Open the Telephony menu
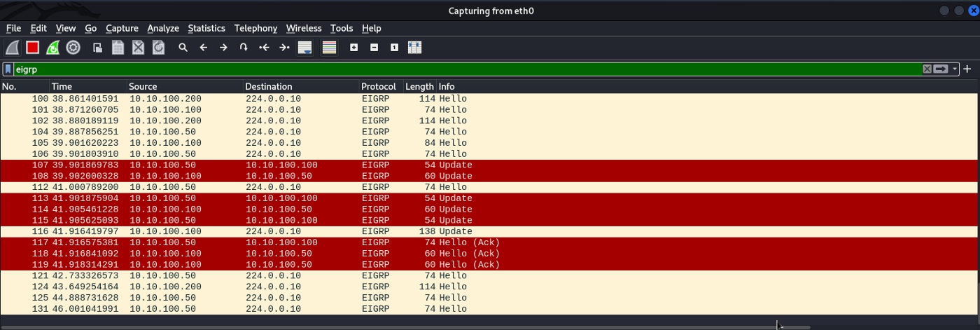Image resolution: width=980 pixels, height=330 pixels. pos(255,28)
